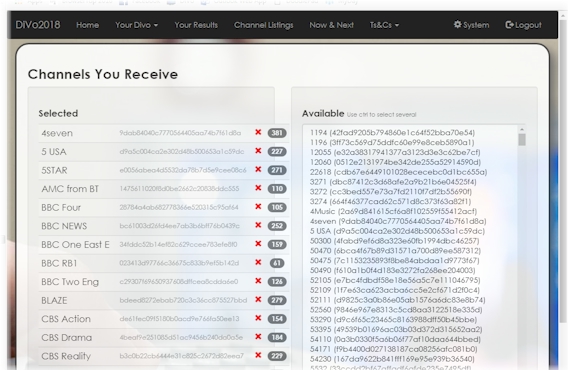Select channel 54110 in the Available list

pos(395,339)
